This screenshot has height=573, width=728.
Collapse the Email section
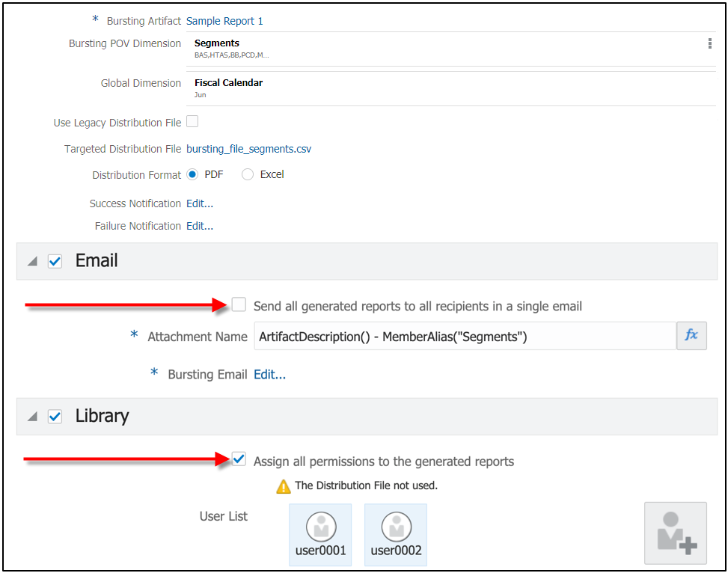[33, 262]
